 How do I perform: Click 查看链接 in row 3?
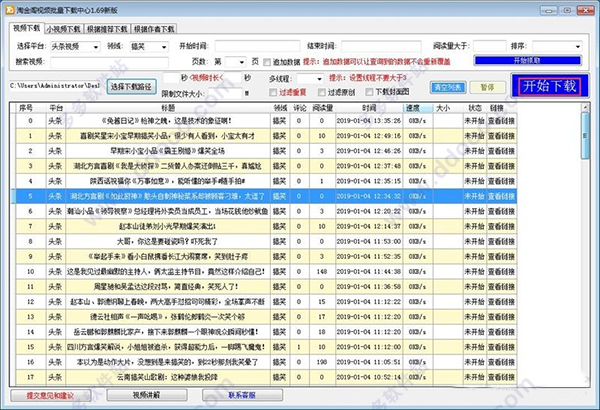pos(501,166)
